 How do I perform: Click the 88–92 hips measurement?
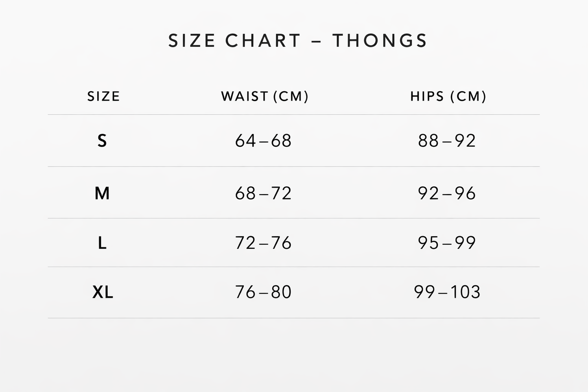[447, 141]
